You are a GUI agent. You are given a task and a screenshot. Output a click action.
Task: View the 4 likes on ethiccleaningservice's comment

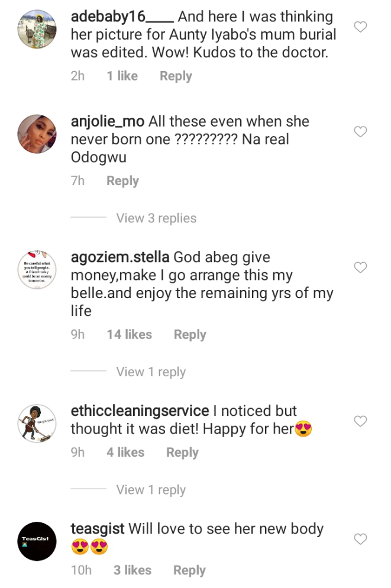(125, 453)
